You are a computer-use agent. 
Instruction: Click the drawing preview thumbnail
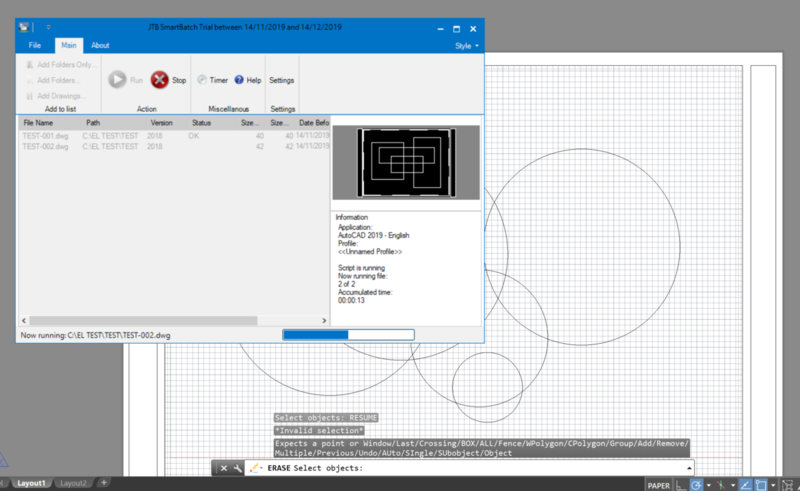click(405, 162)
